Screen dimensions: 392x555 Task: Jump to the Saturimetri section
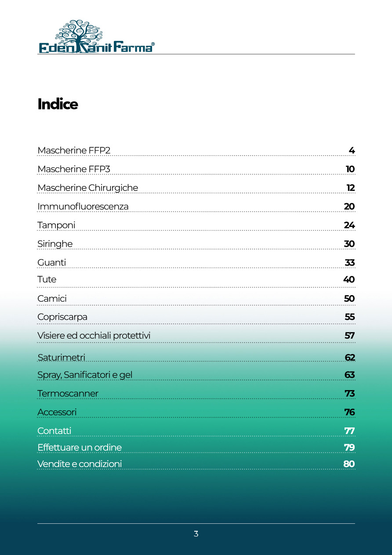coord(61,357)
